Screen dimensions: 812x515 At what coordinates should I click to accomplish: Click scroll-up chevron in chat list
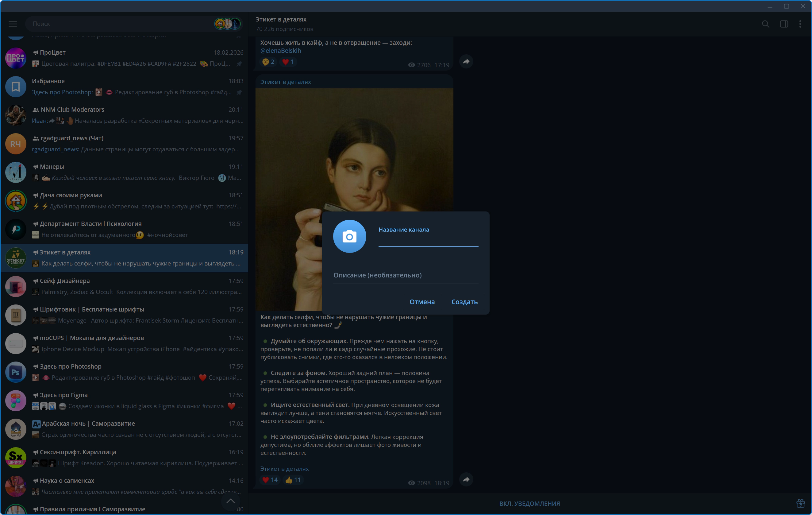point(231,501)
